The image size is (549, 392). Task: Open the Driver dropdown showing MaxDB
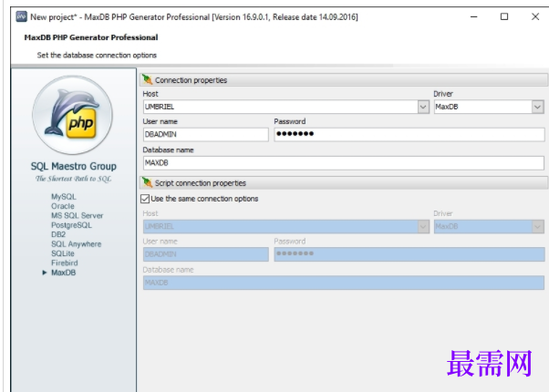click(537, 107)
